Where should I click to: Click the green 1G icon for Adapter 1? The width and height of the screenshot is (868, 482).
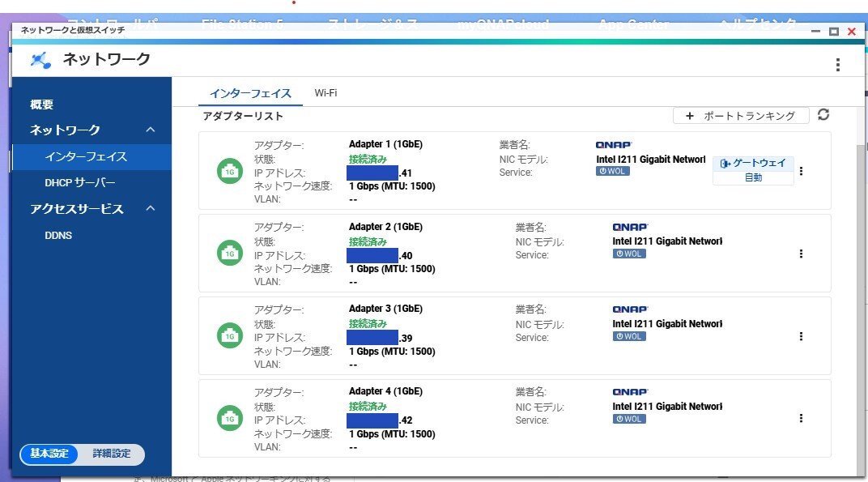coord(230,171)
